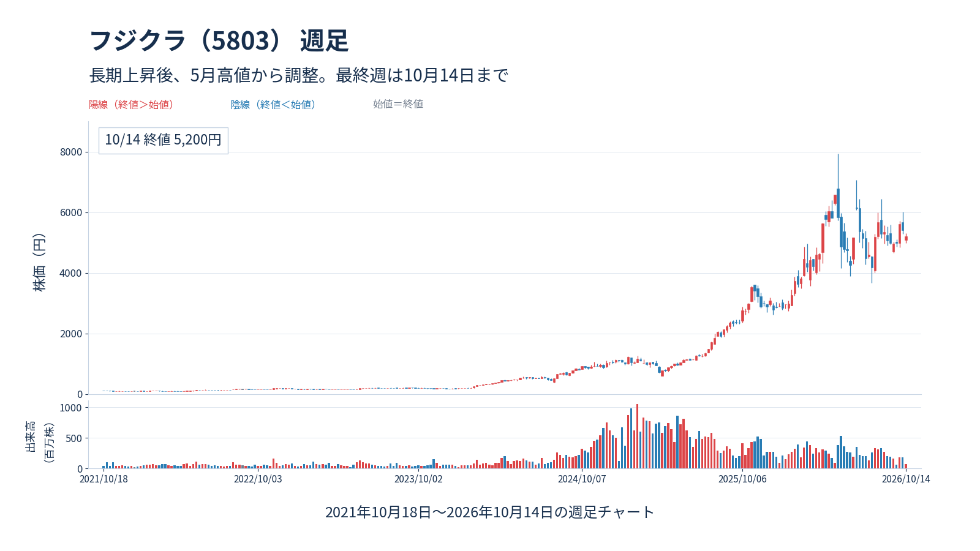Click the 8000 price axis label

click(x=71, y=152)
